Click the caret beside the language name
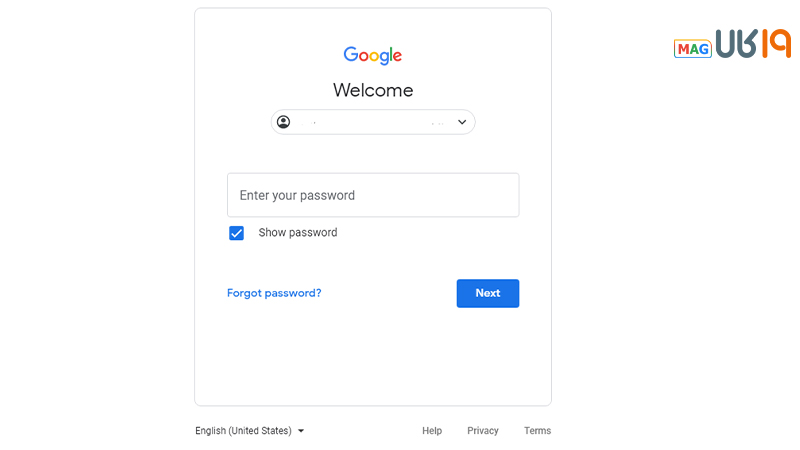800x450 pixels. click(301, 431)
